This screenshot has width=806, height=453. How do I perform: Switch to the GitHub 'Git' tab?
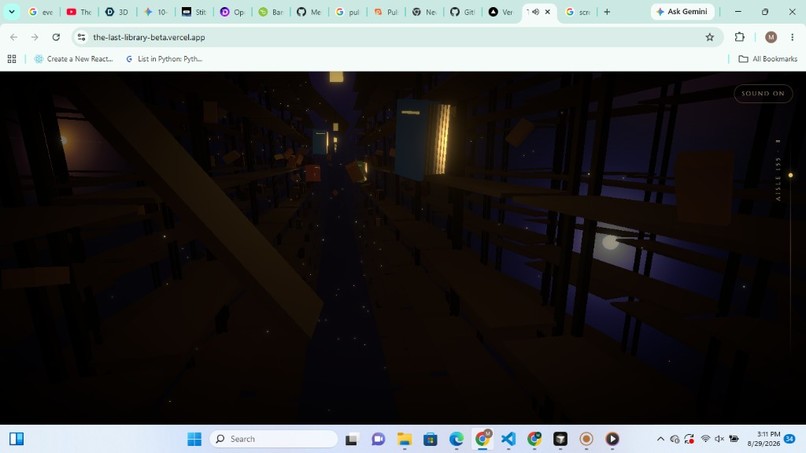(x=463, y=11)
